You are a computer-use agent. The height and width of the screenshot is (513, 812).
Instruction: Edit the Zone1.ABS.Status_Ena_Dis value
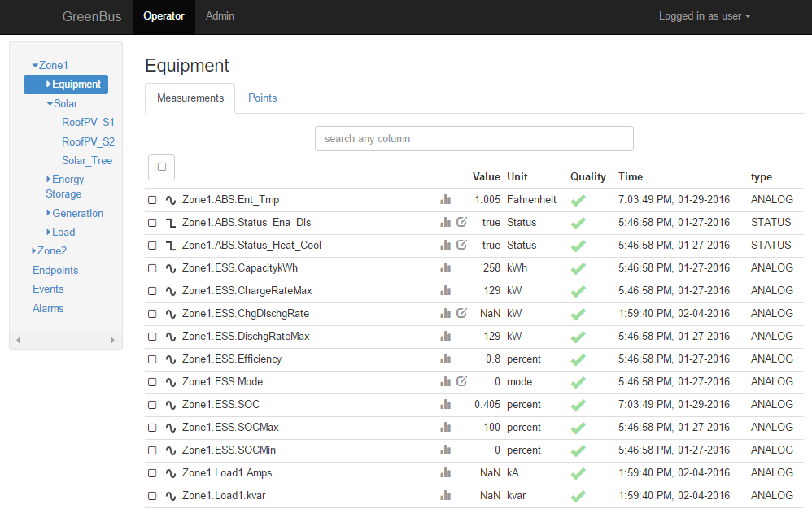pos(461,222)
